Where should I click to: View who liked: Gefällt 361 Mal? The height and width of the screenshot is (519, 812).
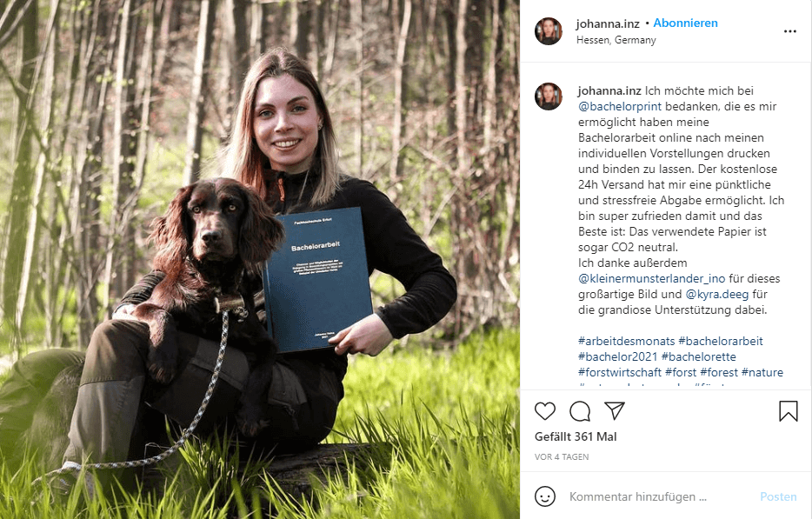tap(576, 436)
